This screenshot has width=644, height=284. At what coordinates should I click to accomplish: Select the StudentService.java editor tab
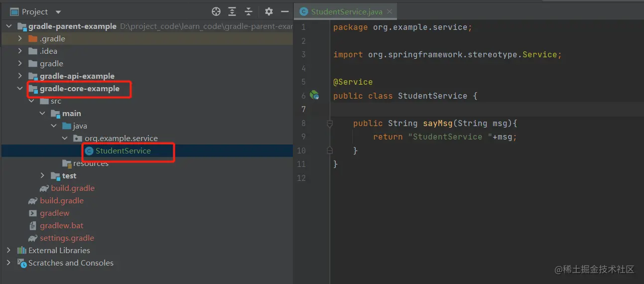[347, 11]
